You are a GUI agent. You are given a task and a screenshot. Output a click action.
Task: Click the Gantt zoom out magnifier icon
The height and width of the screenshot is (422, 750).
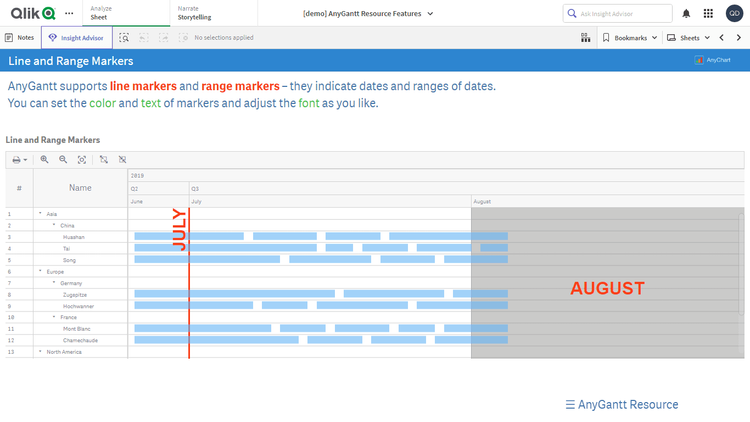tap(63, 160)
